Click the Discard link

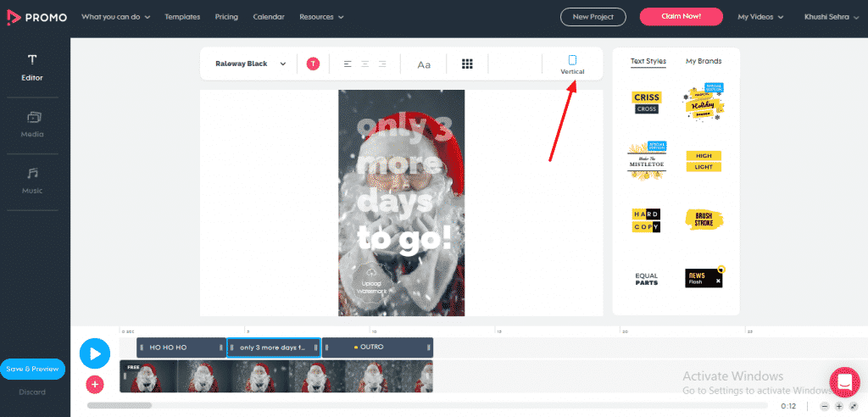[32, 392]
